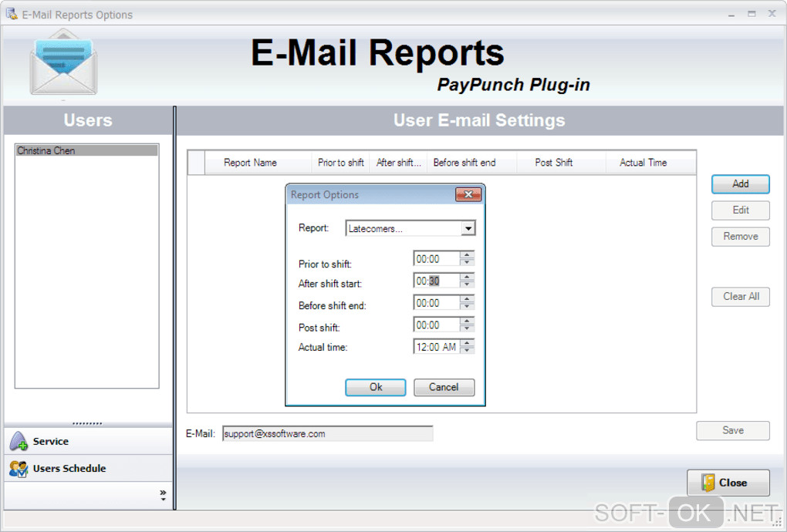The width and height of the screenshot is (787, 532).
Task: Increase Actual time value
Action: (467, 343)
